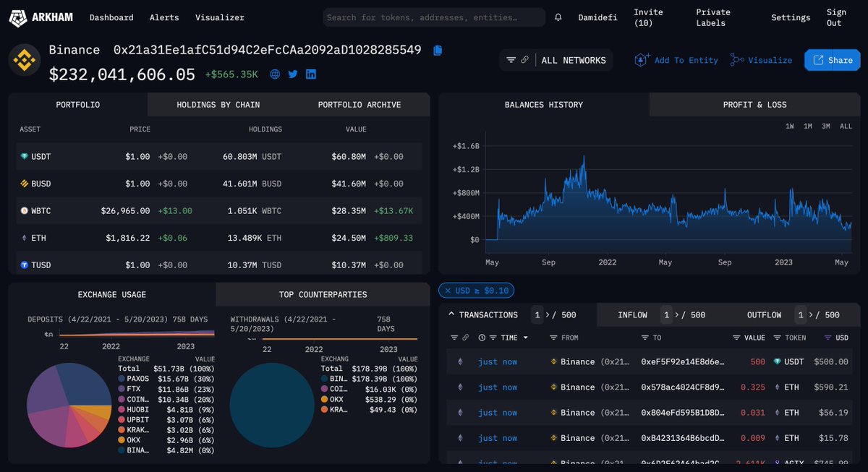Click the USDT diamond icon in transactions
The height and width of the screenshot is (472, 868).
[x=778, y=361]
